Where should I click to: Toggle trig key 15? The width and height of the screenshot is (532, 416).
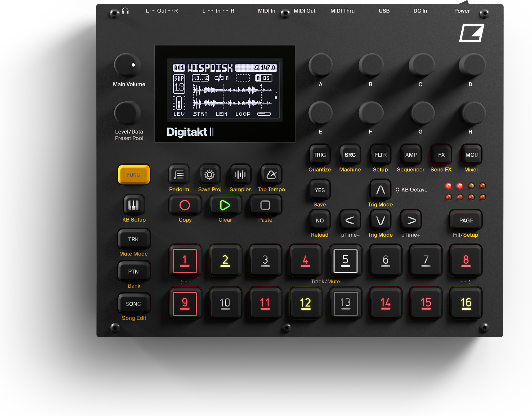[426, 303]
